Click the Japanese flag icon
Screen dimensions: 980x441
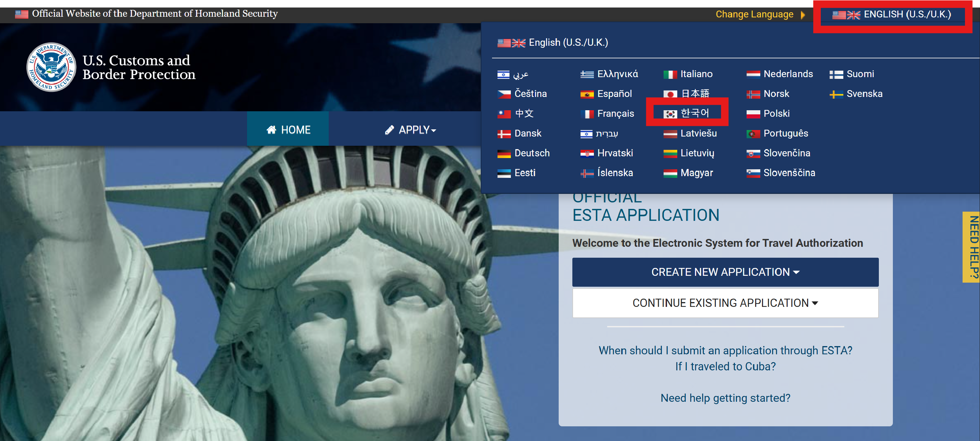coord(670,94)
